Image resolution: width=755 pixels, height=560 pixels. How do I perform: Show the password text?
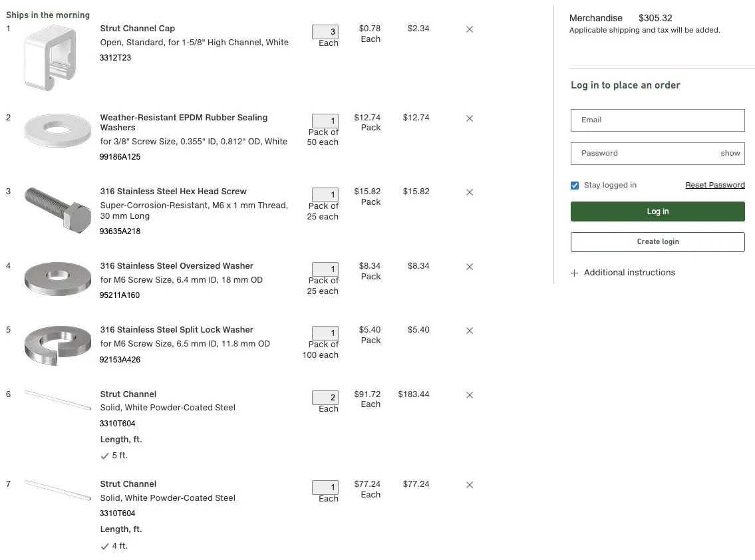(x=730, y=153)
